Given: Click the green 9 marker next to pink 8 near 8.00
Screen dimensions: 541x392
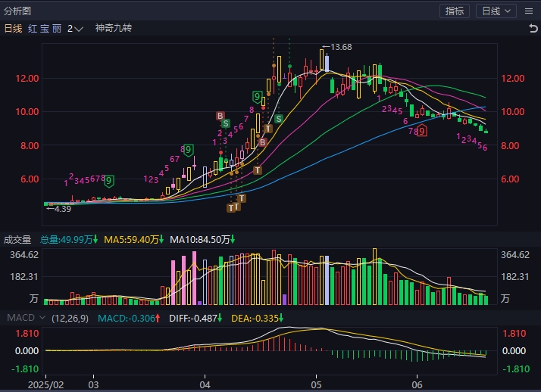Looking at the screenshot, I should pyautogui.click(x=188, y=150).
